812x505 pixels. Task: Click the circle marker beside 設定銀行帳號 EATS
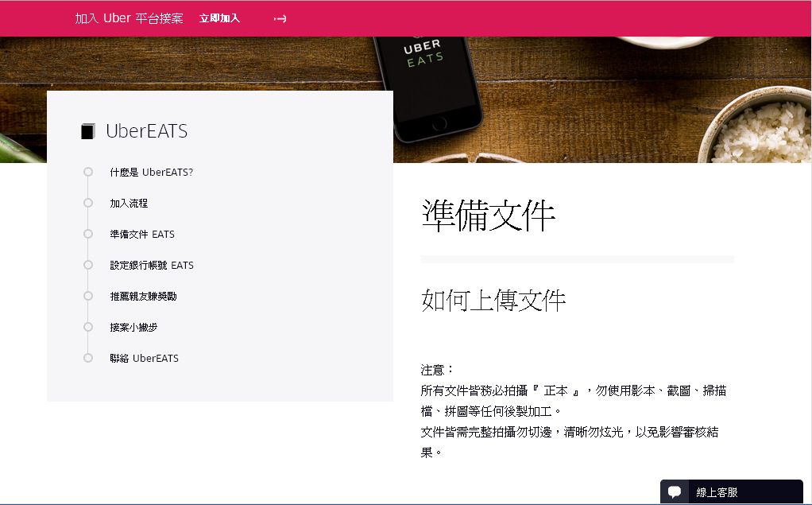(x=88, y=265)
